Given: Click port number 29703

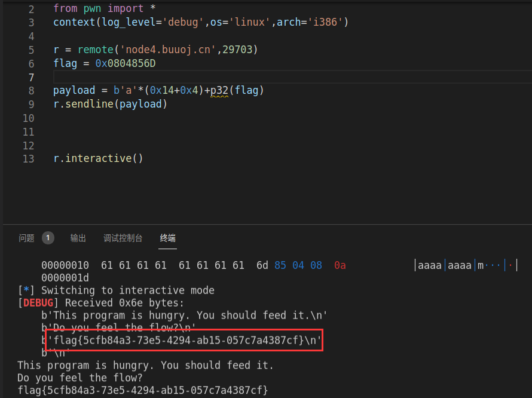Looking at the screenshot, I should point(237,50).
